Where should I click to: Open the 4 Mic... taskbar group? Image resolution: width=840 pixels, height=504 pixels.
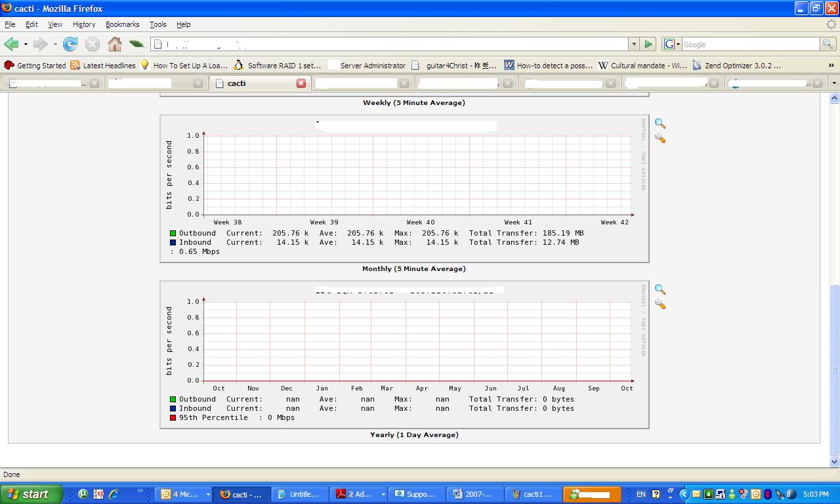click(185, 494)
